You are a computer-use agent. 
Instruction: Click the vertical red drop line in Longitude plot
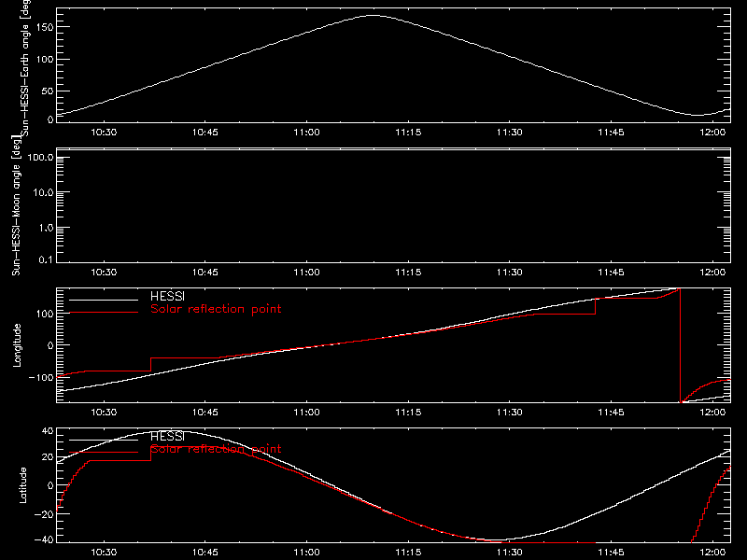coord(680,345)
